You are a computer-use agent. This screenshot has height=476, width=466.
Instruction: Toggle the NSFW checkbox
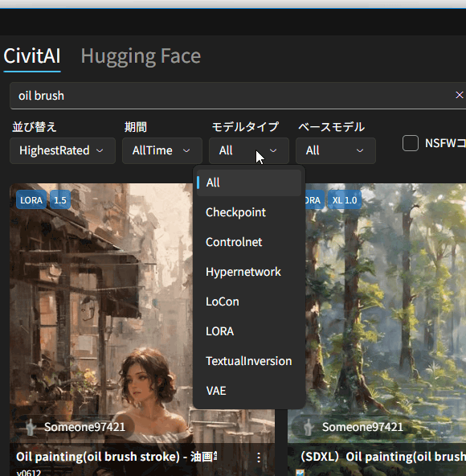coord(411,143)
